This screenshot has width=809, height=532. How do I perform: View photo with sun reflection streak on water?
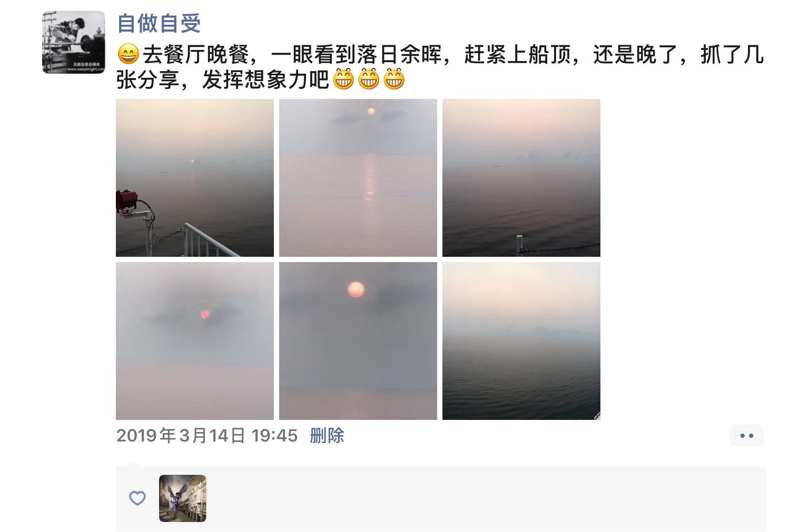point(358,178)
